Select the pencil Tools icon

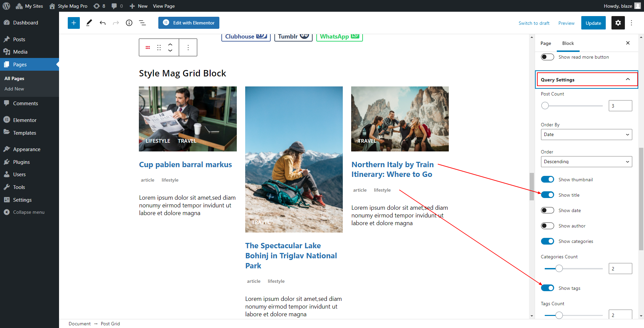coord(89,23)
